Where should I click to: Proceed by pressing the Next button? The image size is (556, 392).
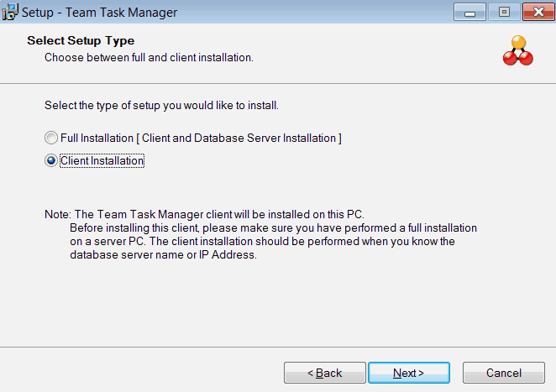point(409,373)
